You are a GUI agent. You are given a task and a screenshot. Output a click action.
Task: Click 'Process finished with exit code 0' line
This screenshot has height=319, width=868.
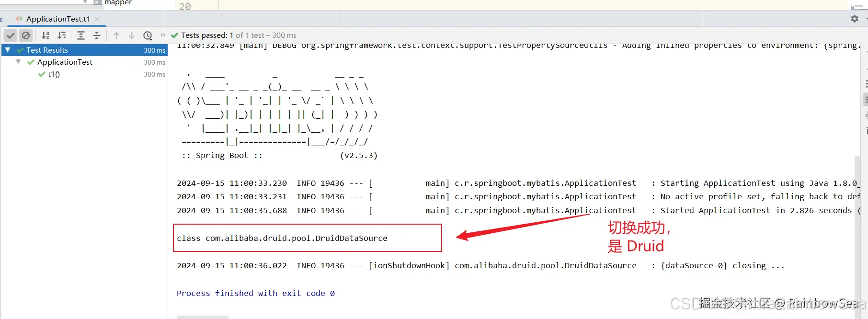coord(256,293)
